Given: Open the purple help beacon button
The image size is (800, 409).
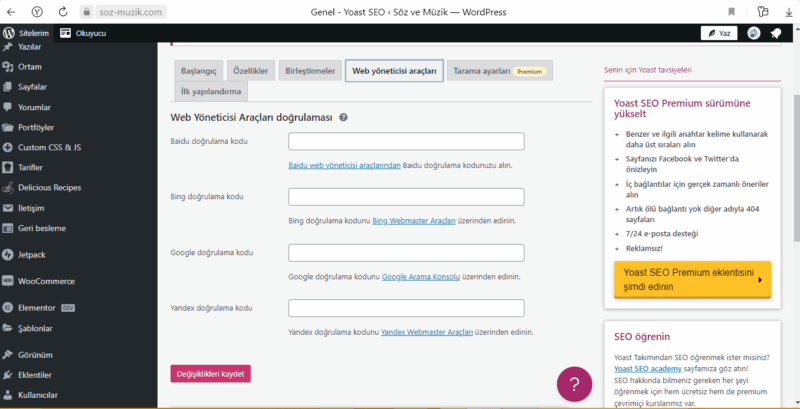Looking at the screenshot, I should (x=573, y=384).
